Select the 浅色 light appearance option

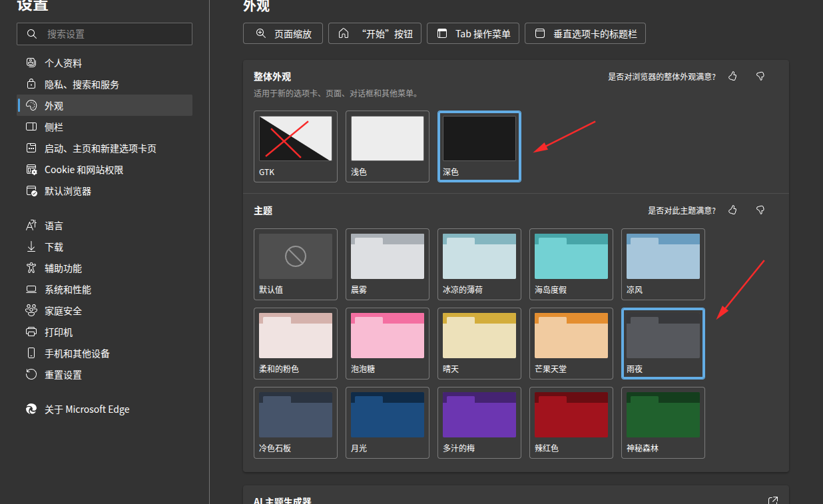388,146
